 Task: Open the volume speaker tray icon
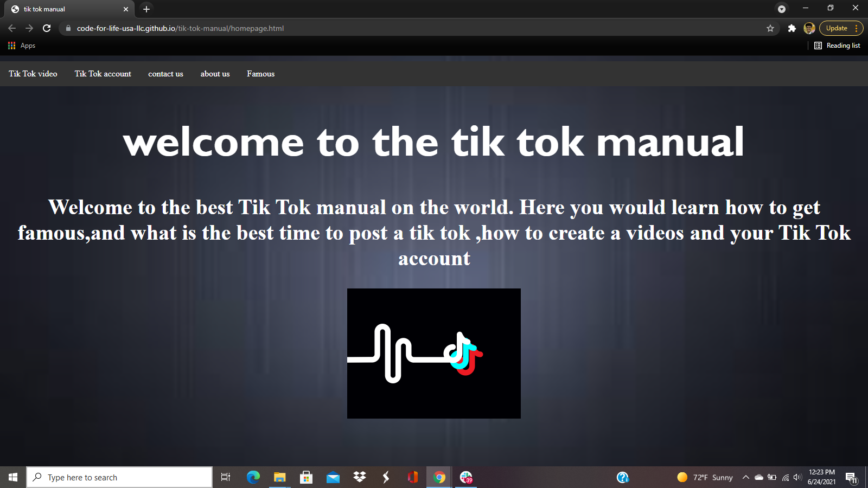click(x=797, y=477)
